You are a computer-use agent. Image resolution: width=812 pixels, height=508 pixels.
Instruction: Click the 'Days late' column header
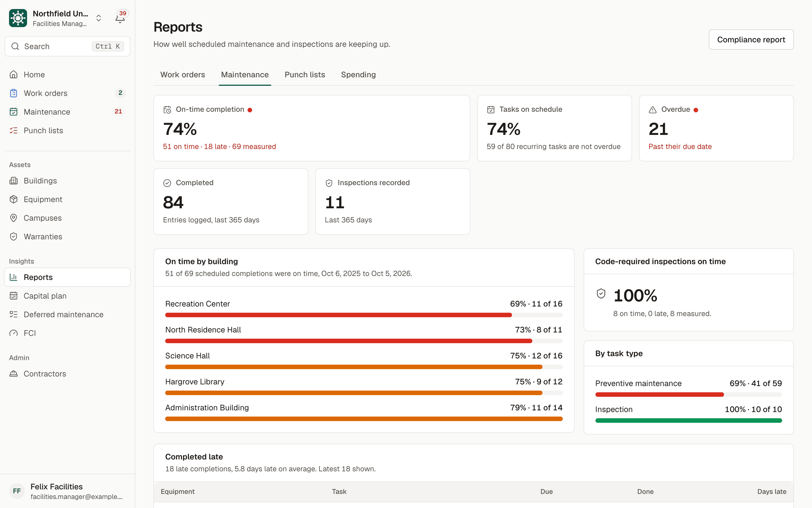click(x=772, y=492)
